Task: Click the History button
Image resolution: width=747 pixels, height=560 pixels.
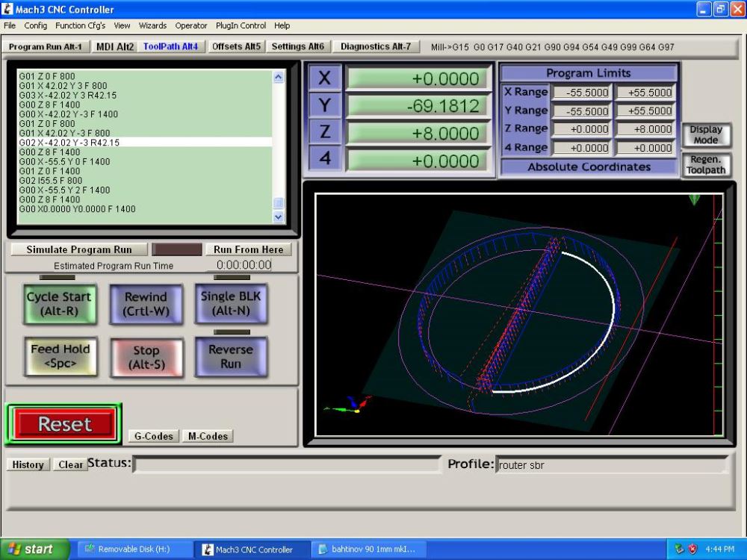Action: 28,464
